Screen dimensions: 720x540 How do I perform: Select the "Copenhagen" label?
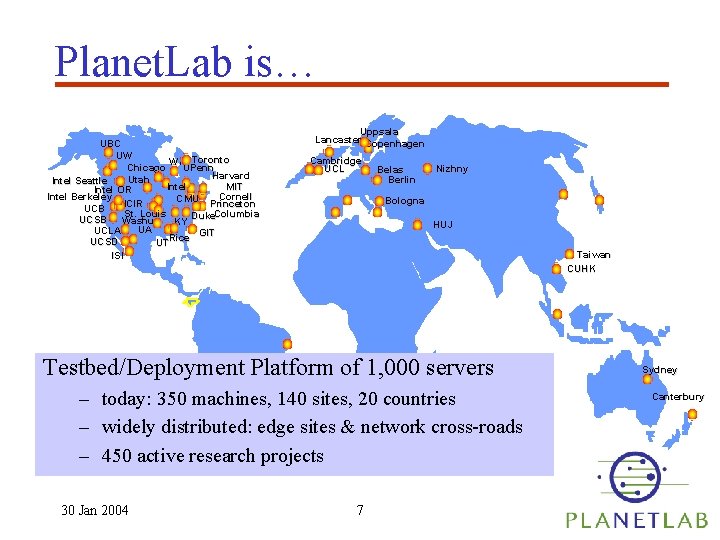pos(396,144)
